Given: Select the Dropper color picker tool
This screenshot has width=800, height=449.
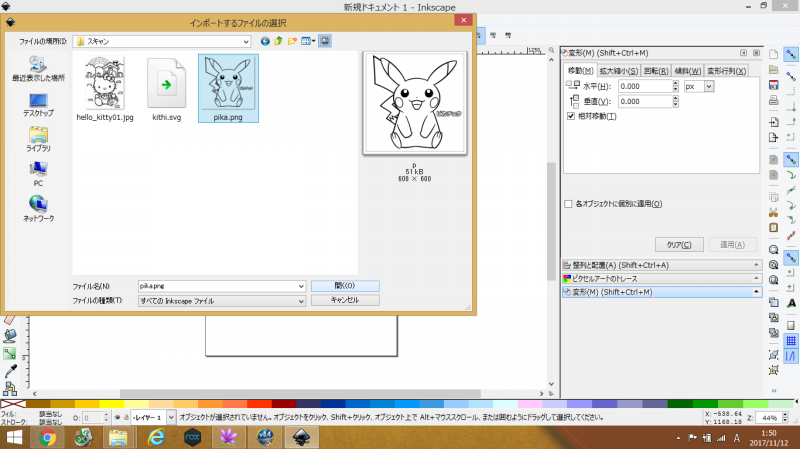Looking at the screenshot, I should point(10,371).
